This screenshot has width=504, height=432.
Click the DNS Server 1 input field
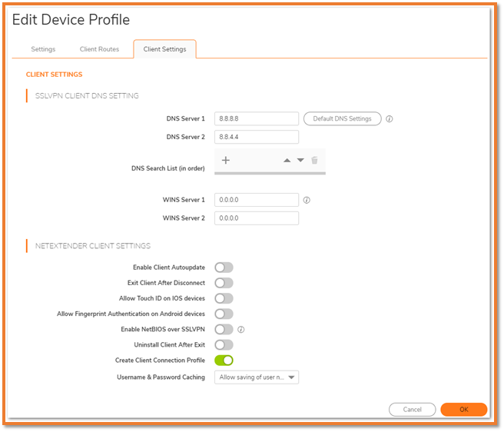click(x=257, y=119)
